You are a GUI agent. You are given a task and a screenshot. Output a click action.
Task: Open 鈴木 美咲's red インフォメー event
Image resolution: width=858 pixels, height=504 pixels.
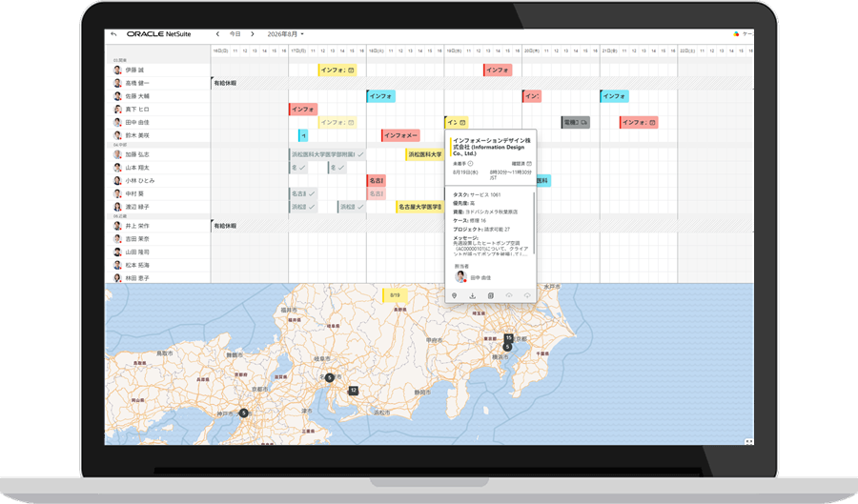(400, 135)
